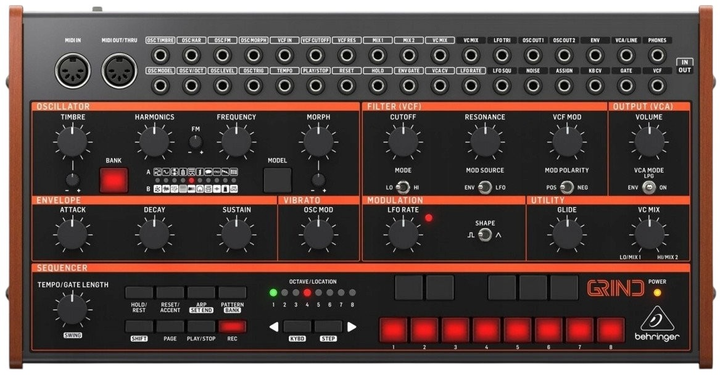Grab the filter CUTOFF knob
Viewport: 720px width, 375px height.
(403, 141)
